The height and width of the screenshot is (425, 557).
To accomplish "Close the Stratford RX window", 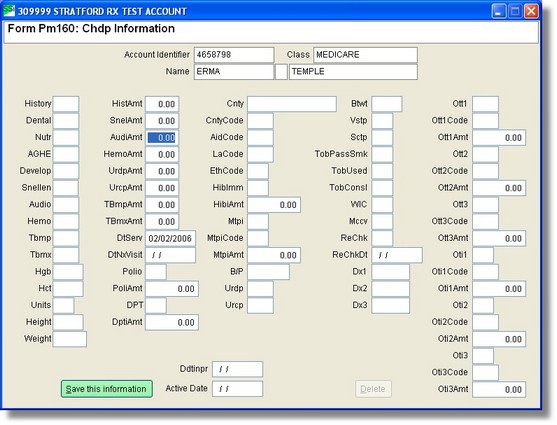I will pyautogui.click(x=531, y=11).
